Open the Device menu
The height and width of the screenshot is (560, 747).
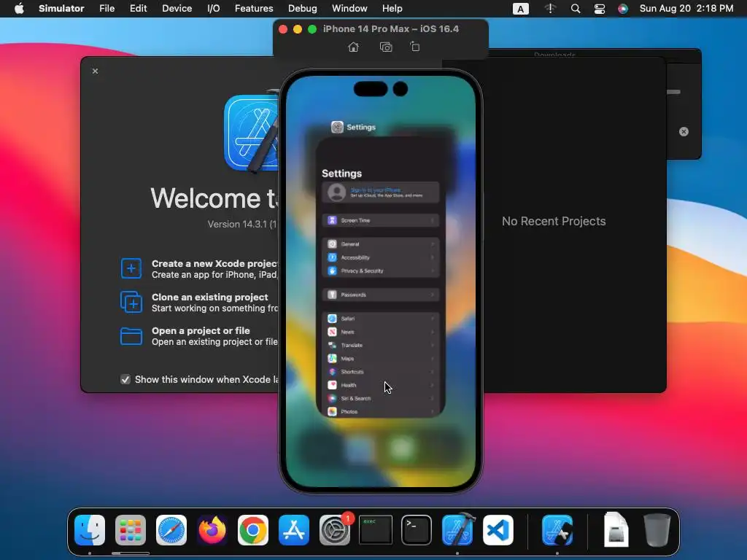point(177,9)
